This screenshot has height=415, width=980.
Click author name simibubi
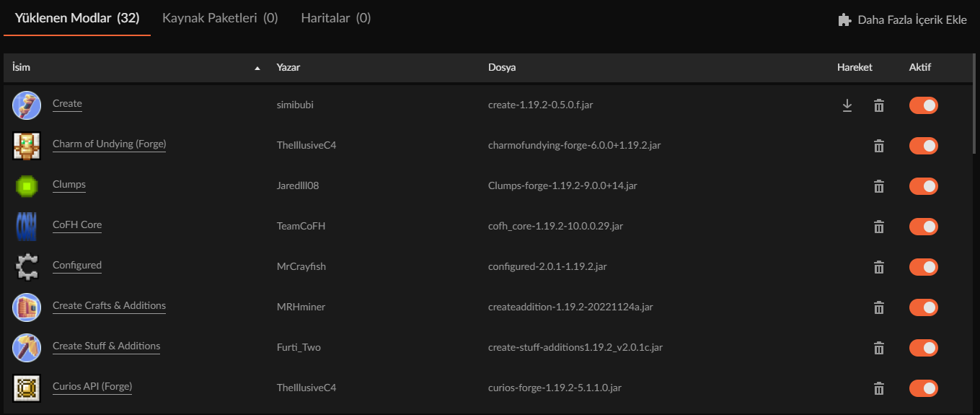295,105
